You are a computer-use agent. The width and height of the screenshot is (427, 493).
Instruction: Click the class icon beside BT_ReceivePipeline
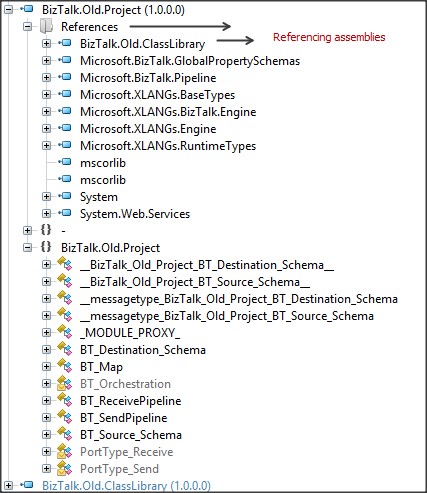coord(65,400)
